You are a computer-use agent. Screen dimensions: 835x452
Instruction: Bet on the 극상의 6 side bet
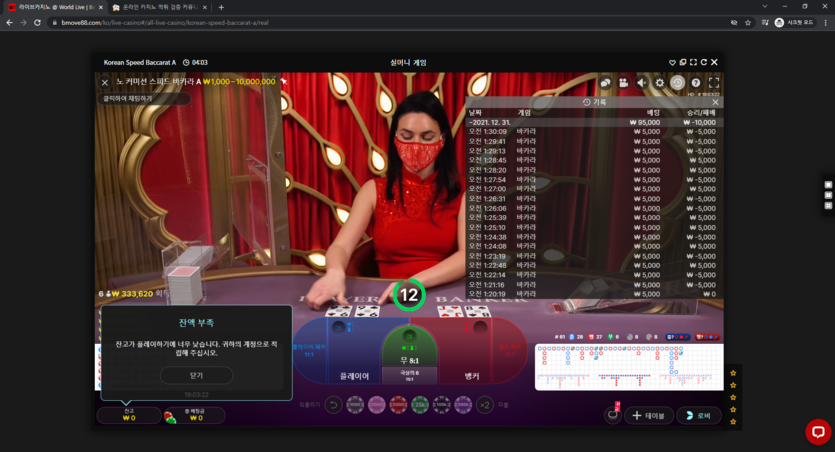point(410,375)
